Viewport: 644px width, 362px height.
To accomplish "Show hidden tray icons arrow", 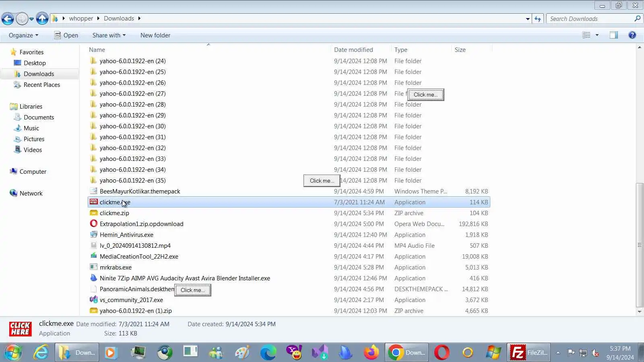I will click(x=558, y=353).
